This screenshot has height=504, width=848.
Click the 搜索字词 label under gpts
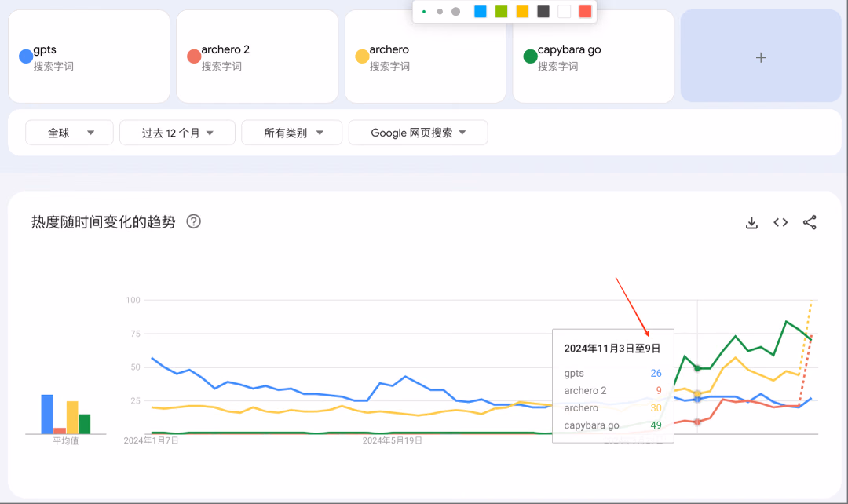point(53,67)
